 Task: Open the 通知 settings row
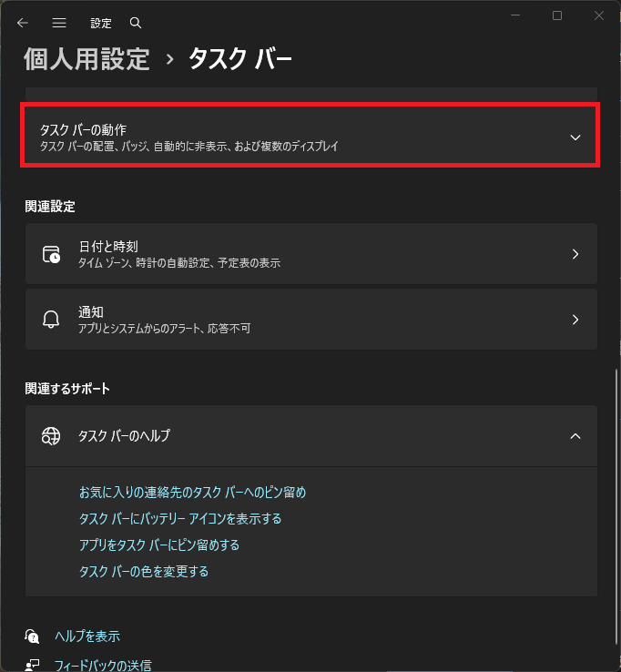coord(311,320)
